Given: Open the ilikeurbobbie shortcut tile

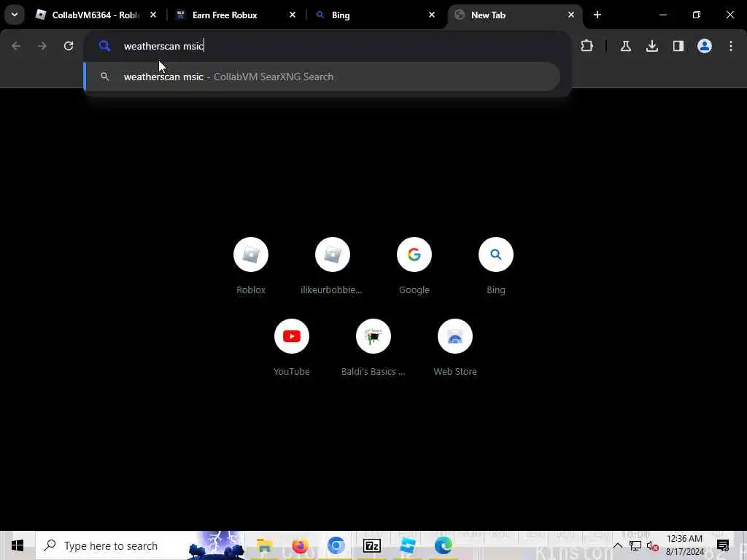Looking at the screenshot, I should pyautogui.click(x=333, y=265).
